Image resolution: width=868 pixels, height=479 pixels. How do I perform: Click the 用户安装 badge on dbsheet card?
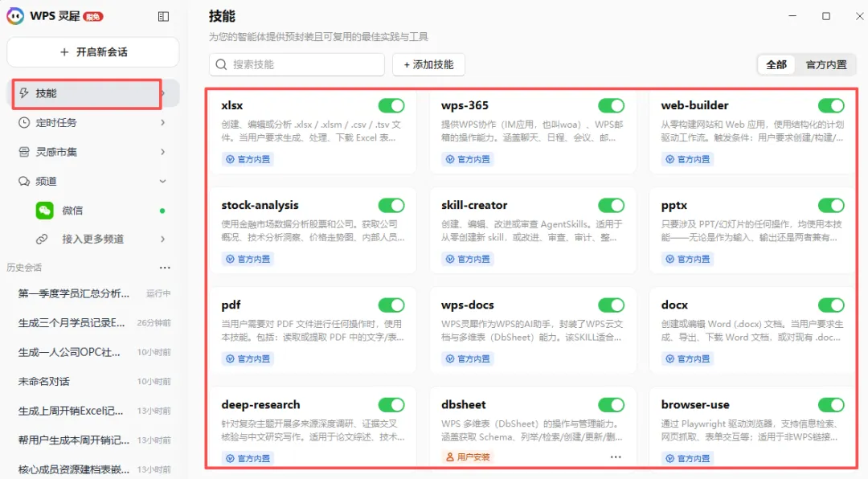(468, 456)
